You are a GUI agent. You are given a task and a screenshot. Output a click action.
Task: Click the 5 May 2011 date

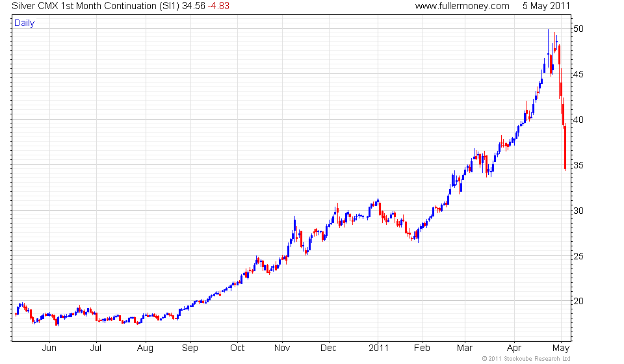coord(546,6)
